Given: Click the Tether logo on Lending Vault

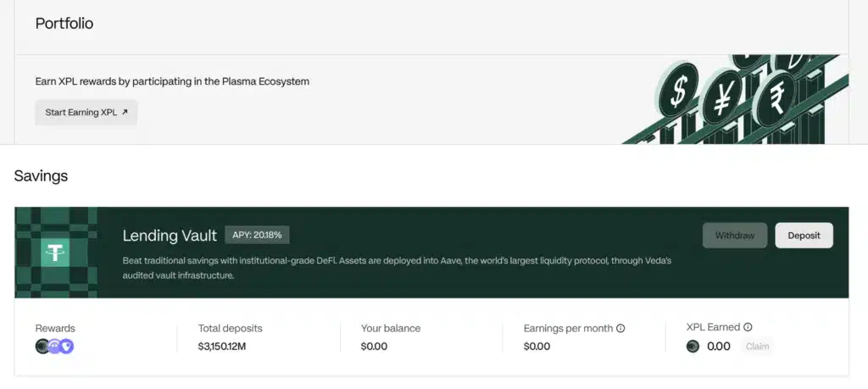Looking at the screenshot, I should [x=56, y=253].
